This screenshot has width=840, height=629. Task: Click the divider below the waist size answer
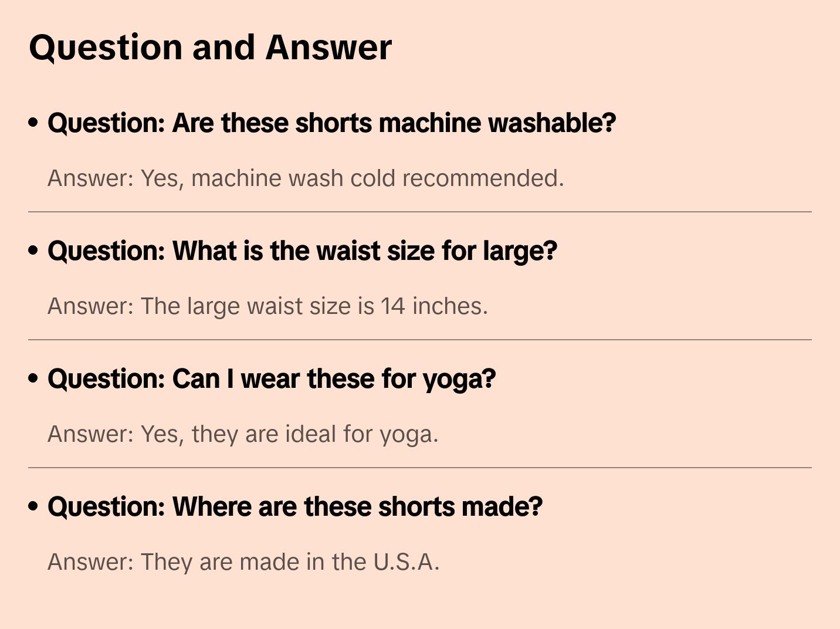(420, 340)
